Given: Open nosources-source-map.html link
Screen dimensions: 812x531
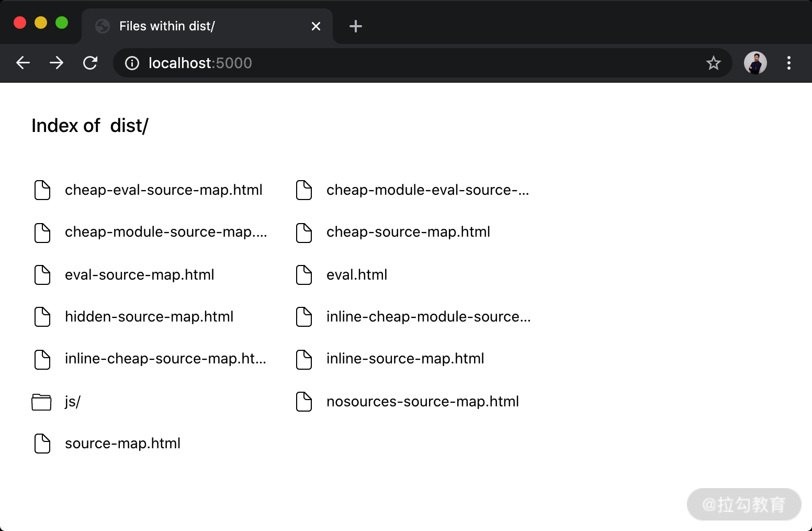Looking at the screenshot, I should click(422, 402).
